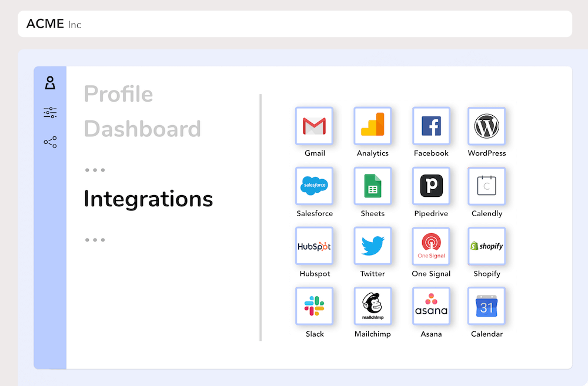
Task: Choose the One Signal integration icon
Action: coord(431,246)
